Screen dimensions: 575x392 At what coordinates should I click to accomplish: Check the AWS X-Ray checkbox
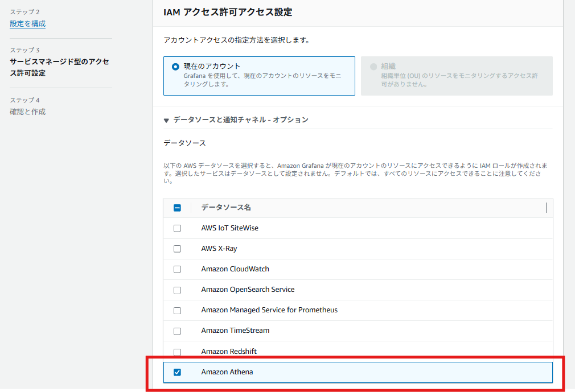177,249
